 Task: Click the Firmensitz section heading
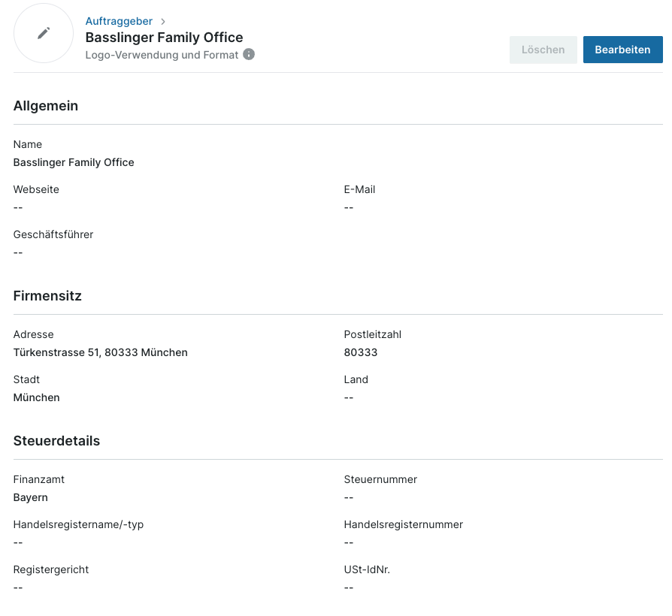(47, 296)
